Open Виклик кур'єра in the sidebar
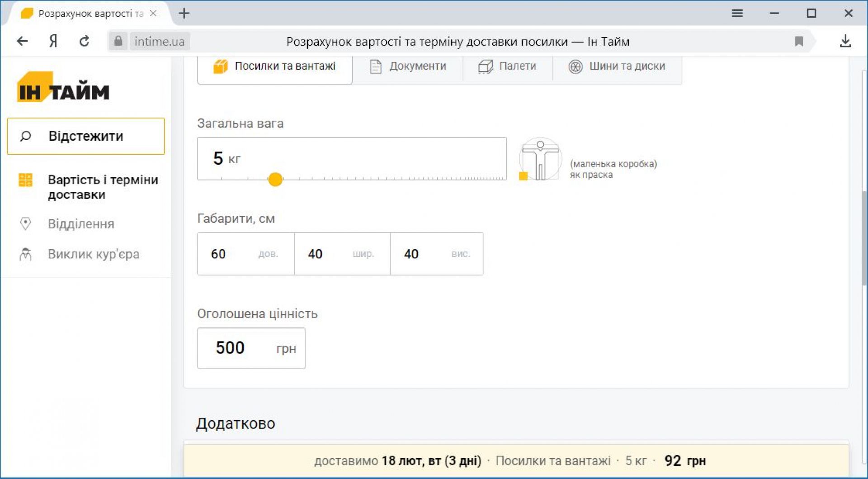868x479 pixels. point(93,254)
